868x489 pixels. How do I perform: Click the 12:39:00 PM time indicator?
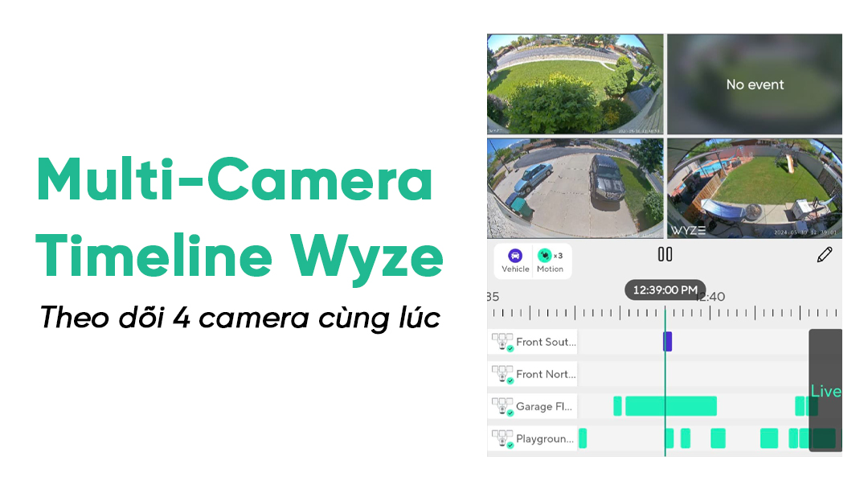tap(665, 290)
